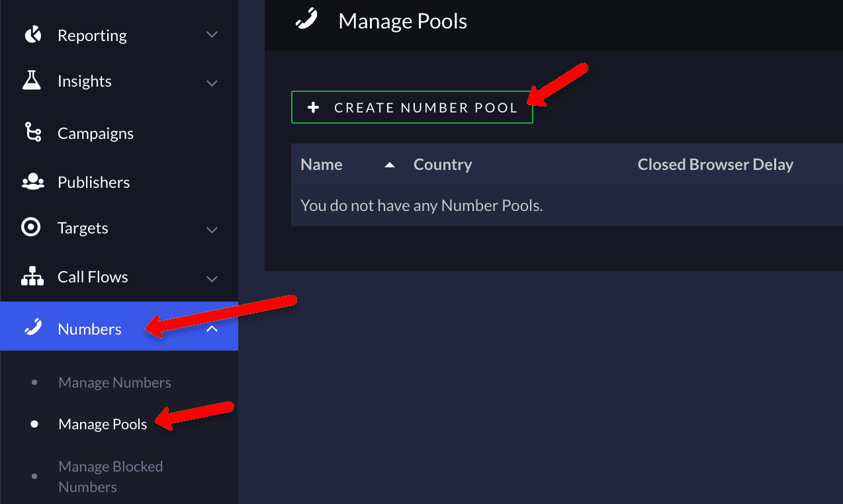Screen dimensions: 843x504
Task: Click the Publishers people icon
Action: (32, 181)
